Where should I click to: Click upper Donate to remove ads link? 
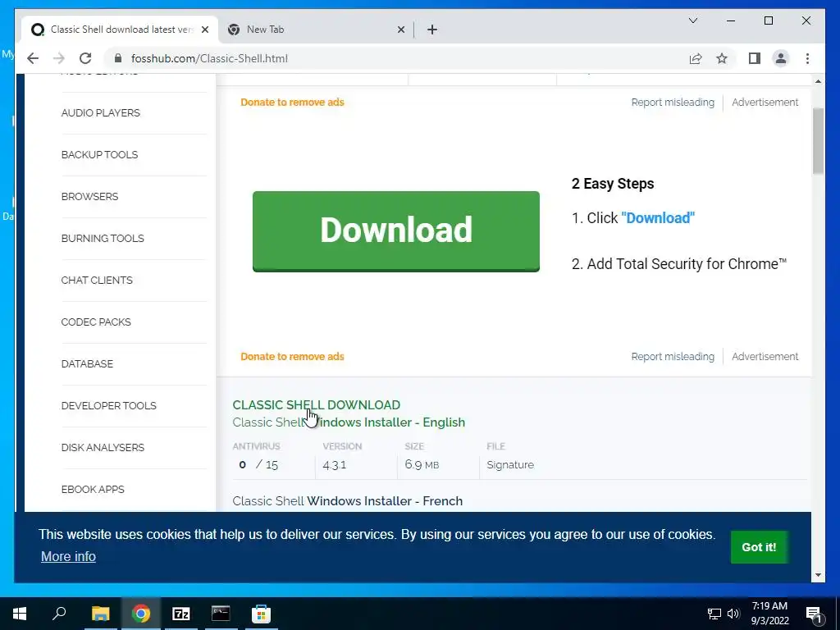click(292, 103)
